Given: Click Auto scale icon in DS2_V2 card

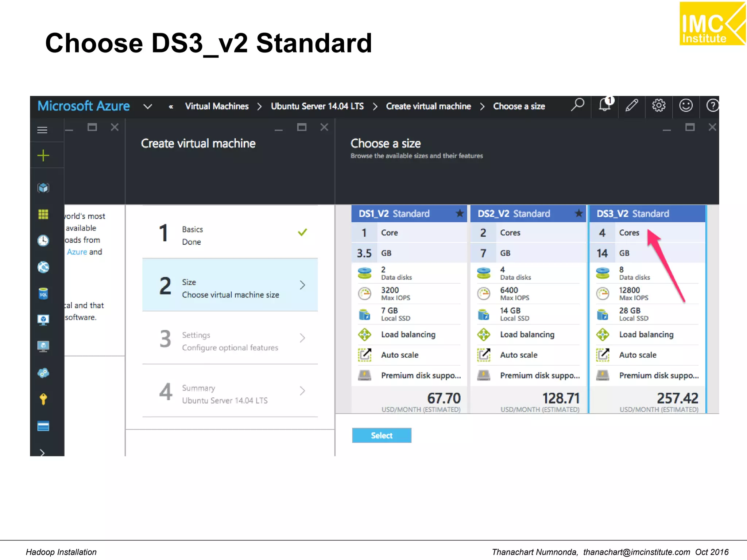Looking at the screenshot, I should coord(484,355).
